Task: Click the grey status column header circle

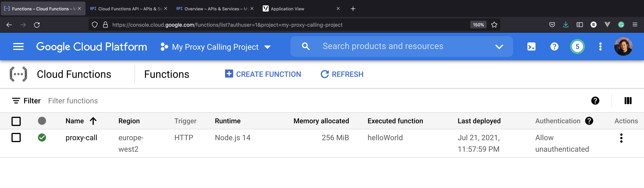Action: (42, 121)
